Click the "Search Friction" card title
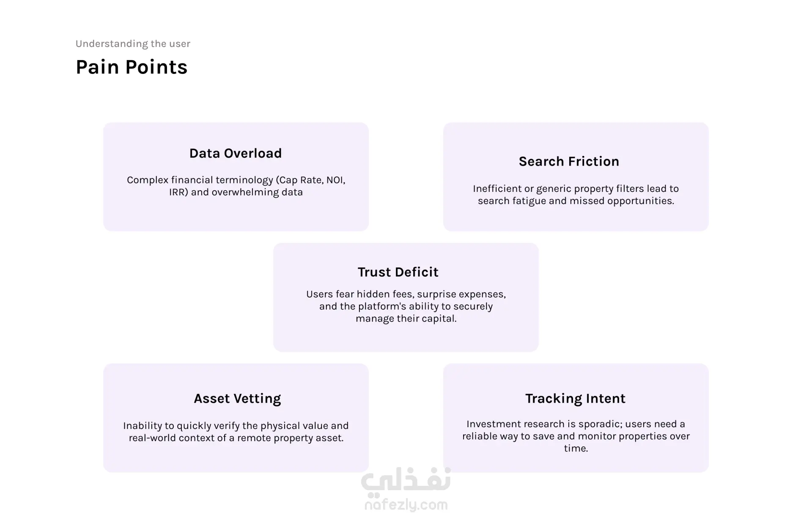Image resolution: width=812 pixels, height=513 pixels. tap(569, 161)
